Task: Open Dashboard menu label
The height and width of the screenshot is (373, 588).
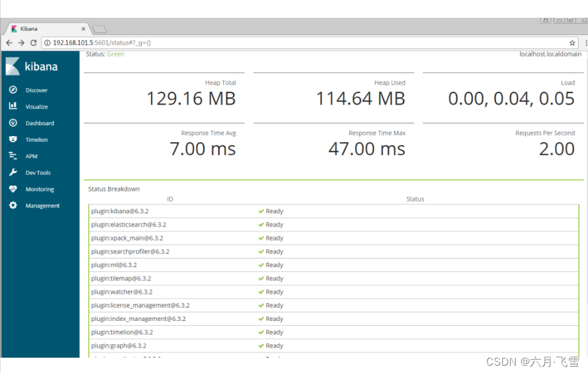Action: click(40, 123)
